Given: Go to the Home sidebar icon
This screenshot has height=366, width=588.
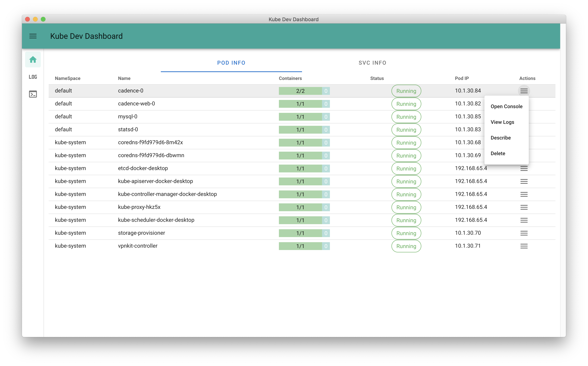Looking at the screenshot, I should tap(33, 60).
